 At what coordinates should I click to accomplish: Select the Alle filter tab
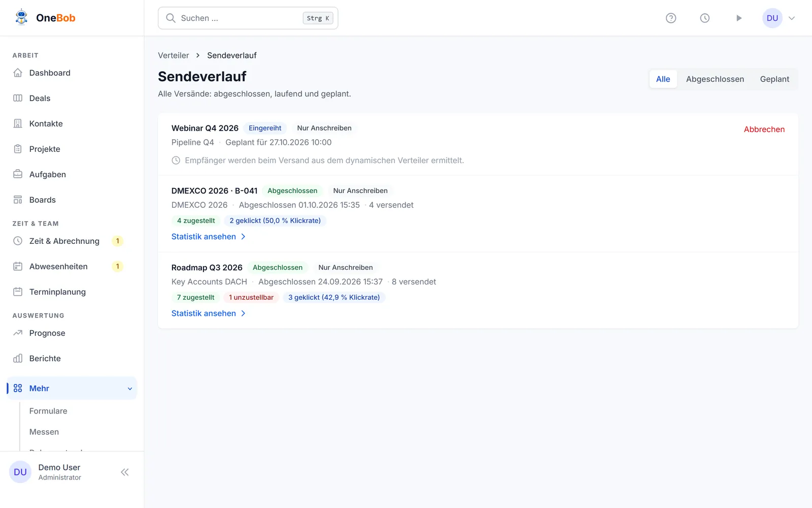tap(663, 79)
